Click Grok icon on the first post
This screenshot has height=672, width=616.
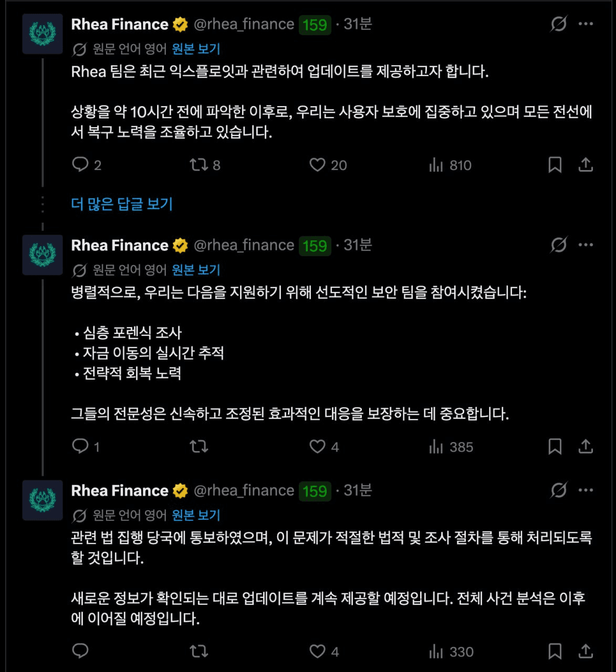559,24
